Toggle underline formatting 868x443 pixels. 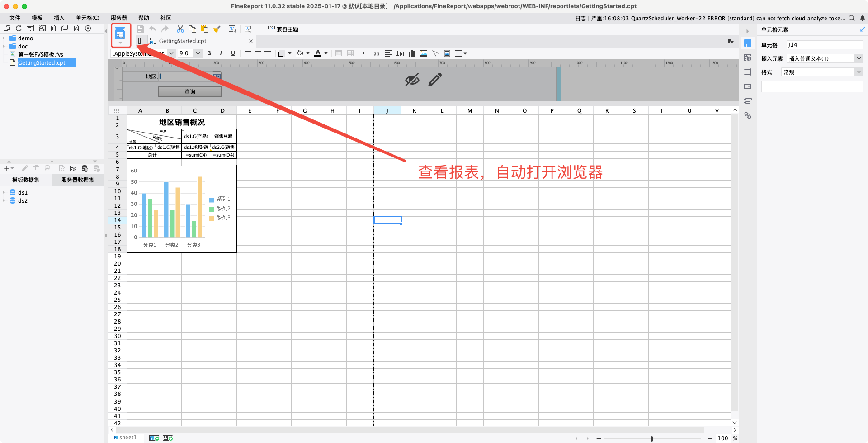(233, 53)
